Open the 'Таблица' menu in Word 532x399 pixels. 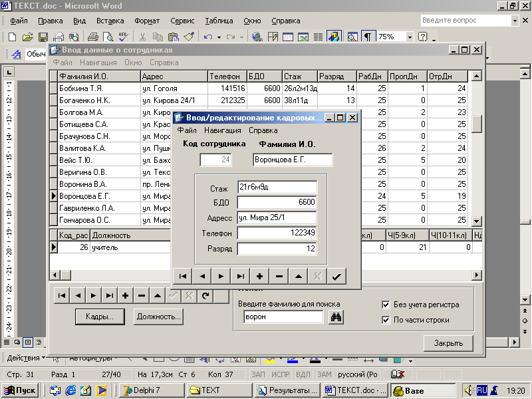(219, 21)
